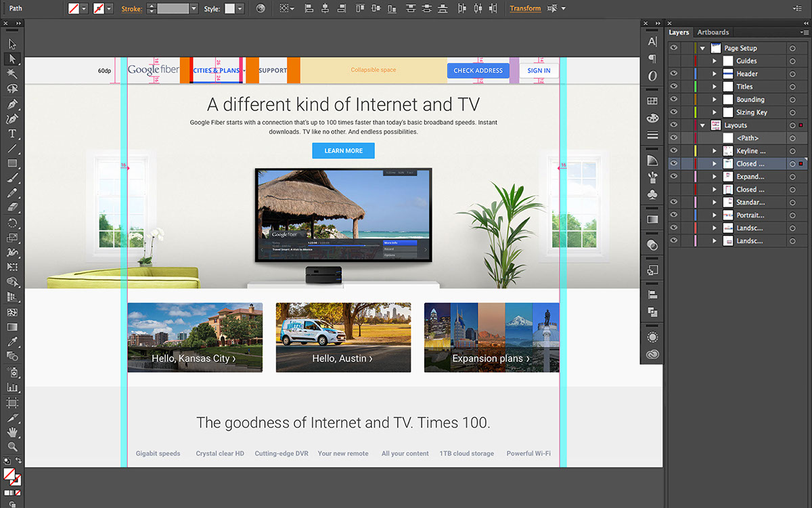
Task: Open the Style dropdown in control bar
Action: click(240, 9)
